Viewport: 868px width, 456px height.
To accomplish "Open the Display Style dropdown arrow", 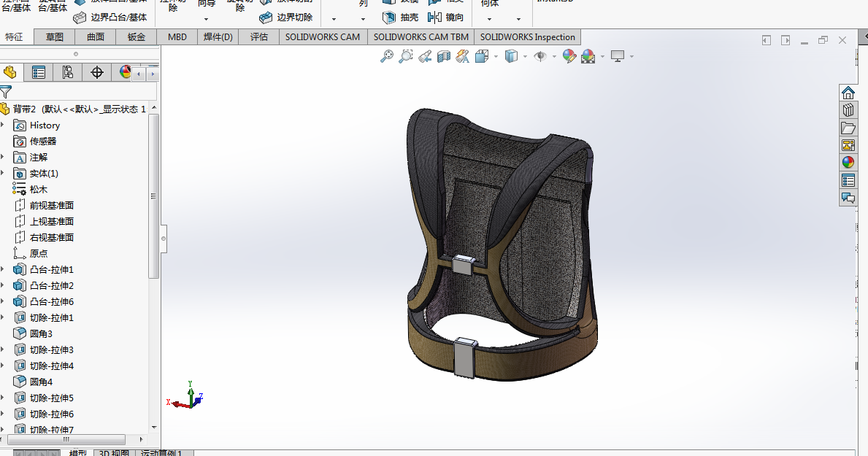I will (x=525, y=56).
